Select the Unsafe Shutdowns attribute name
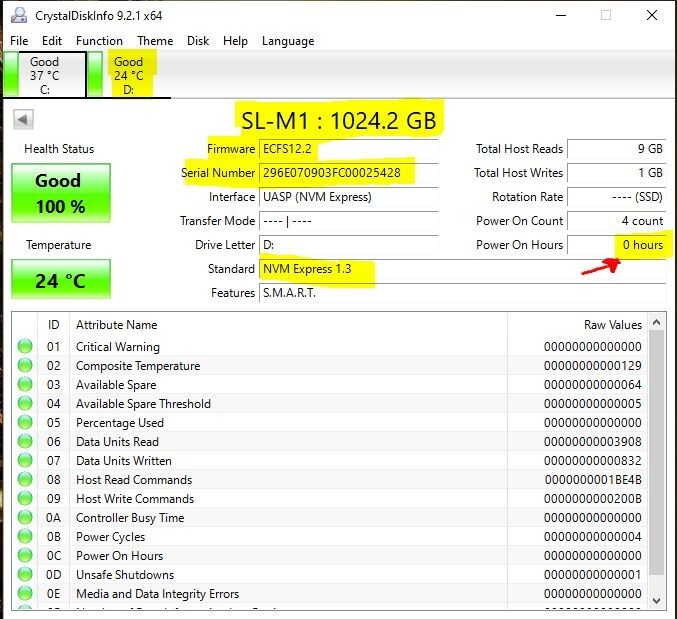This screenshot has height=619, width=677. coord(125,575)
